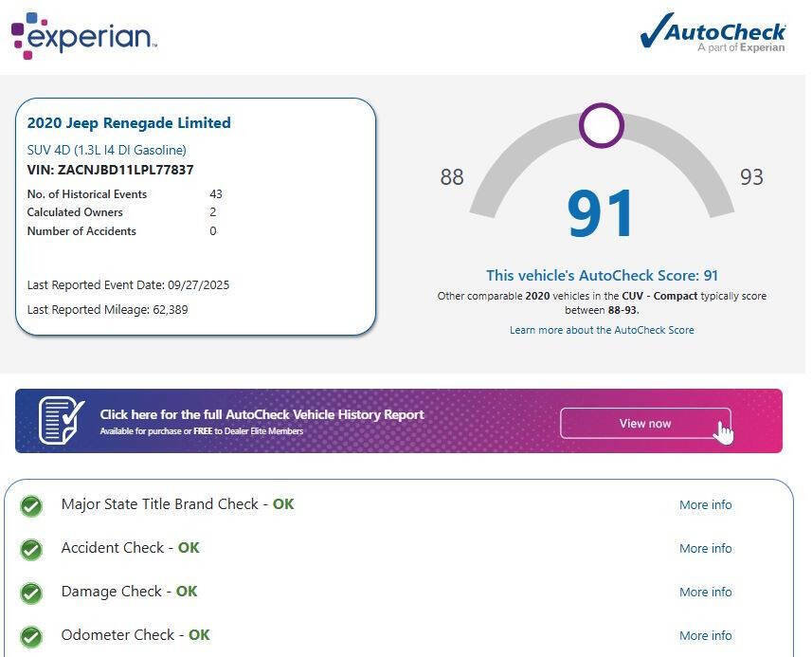Click the purple circle marker on score gauge
Image resolution: width=812 pixels, height=657 pixels.
click(x=601, y=125)
